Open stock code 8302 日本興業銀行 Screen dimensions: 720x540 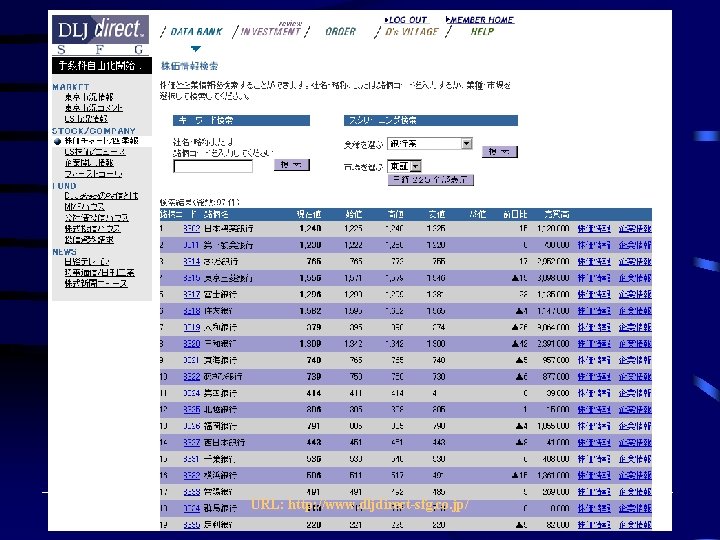tap(191, 228)
